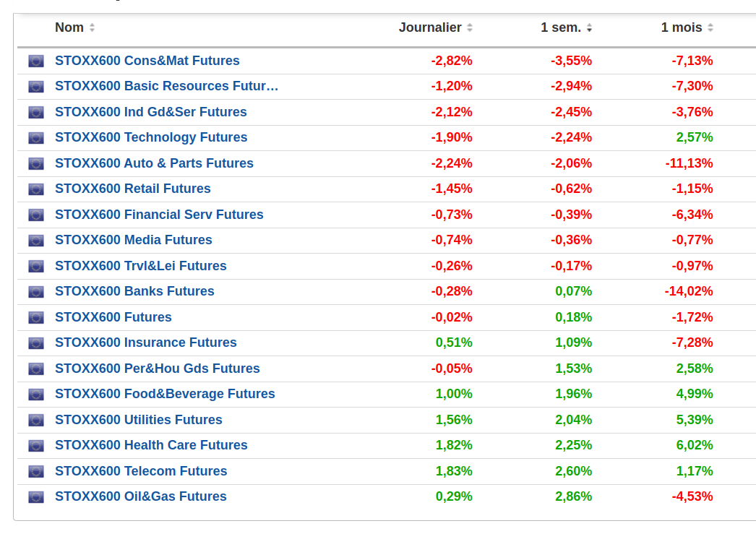This screenshot has height=534, width=756.
Task: Sort the table by Nom column arrow
Action: (x=92, y=28)
